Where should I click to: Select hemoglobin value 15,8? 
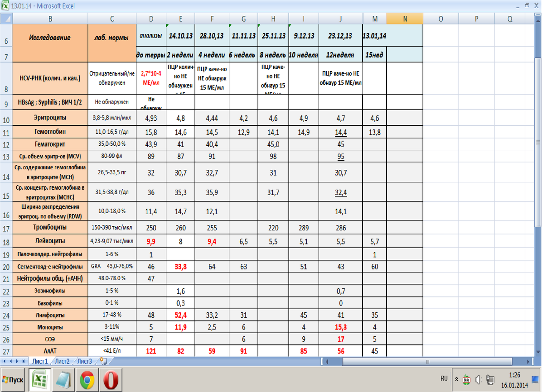click(151, 132)
